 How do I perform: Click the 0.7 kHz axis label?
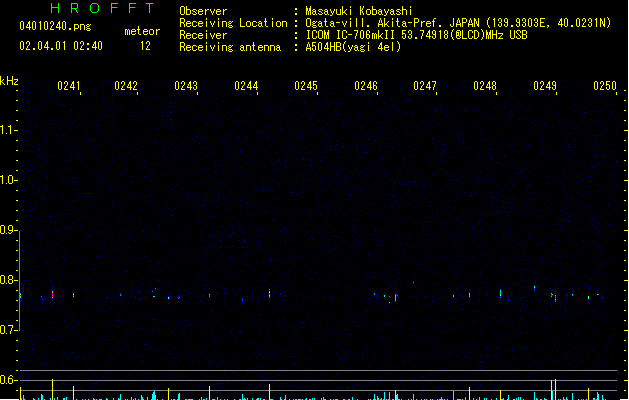[7, 330]
